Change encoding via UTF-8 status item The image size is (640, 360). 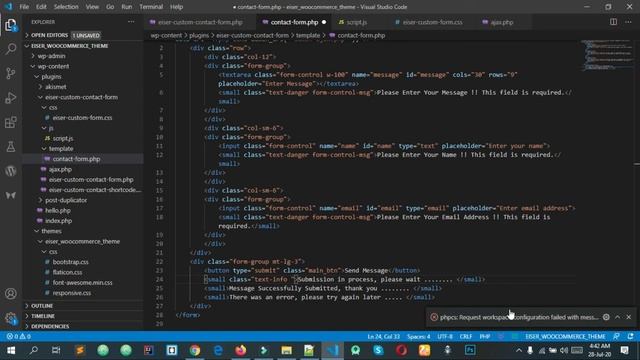(444, 337)
